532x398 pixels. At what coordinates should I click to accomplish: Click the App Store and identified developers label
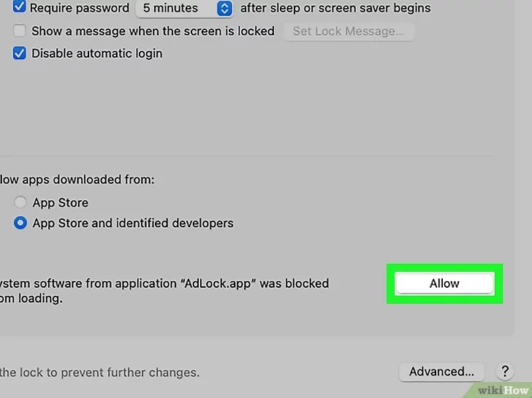133,223
